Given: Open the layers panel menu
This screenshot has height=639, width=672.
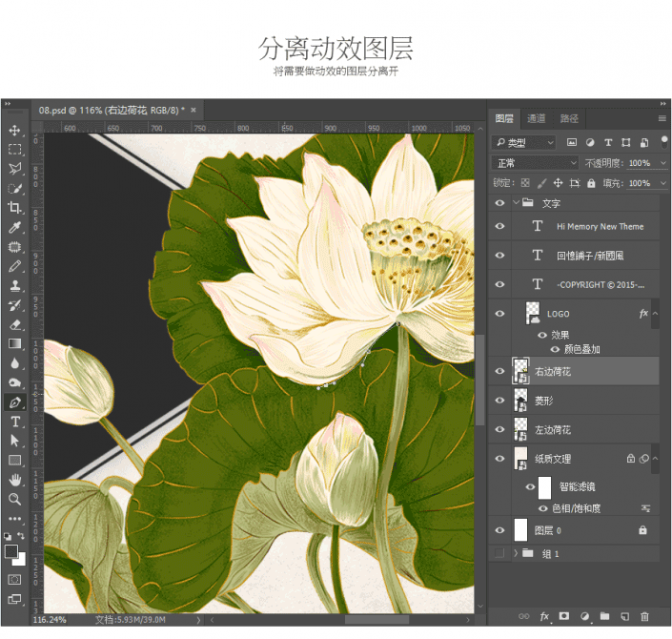Looking at the screenshot, I should (x=662, y=118).
